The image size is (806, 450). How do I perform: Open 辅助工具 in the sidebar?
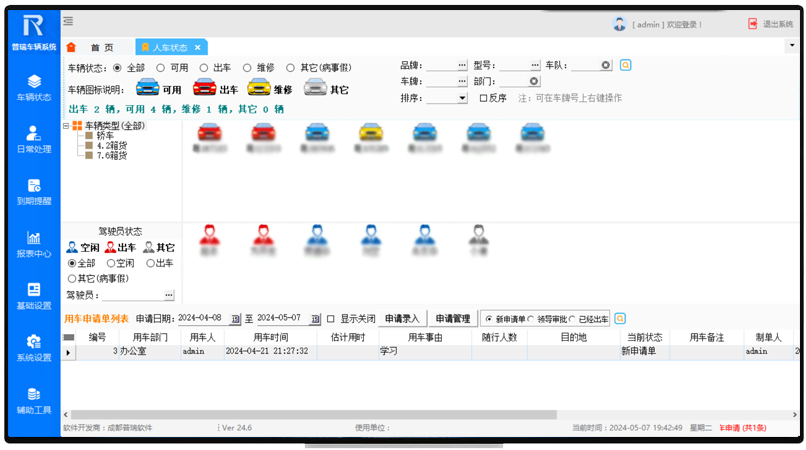(34, 401)
